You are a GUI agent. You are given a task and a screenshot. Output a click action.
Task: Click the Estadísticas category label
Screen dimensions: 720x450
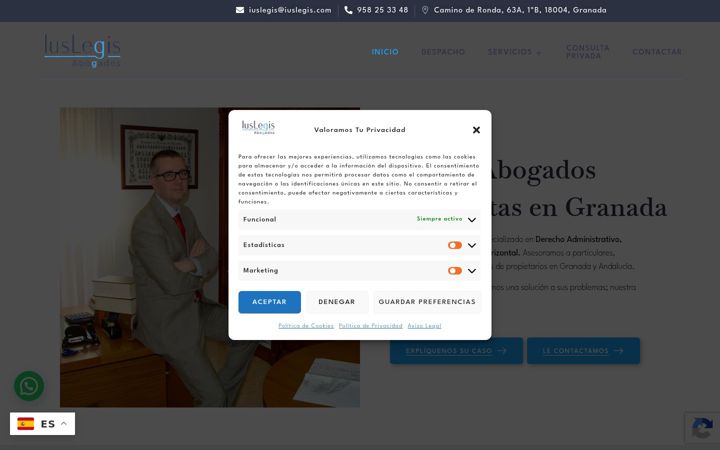tap(264, 245)
